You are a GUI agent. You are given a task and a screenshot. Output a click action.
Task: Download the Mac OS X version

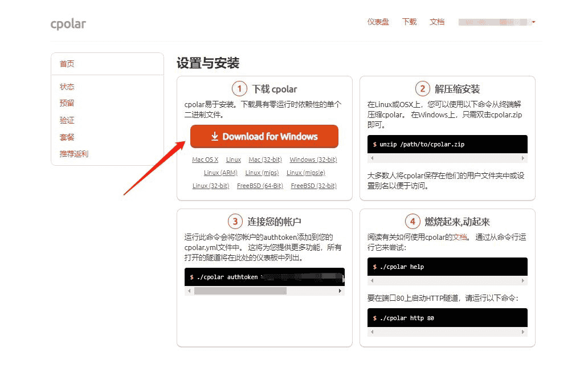point(205,160)
